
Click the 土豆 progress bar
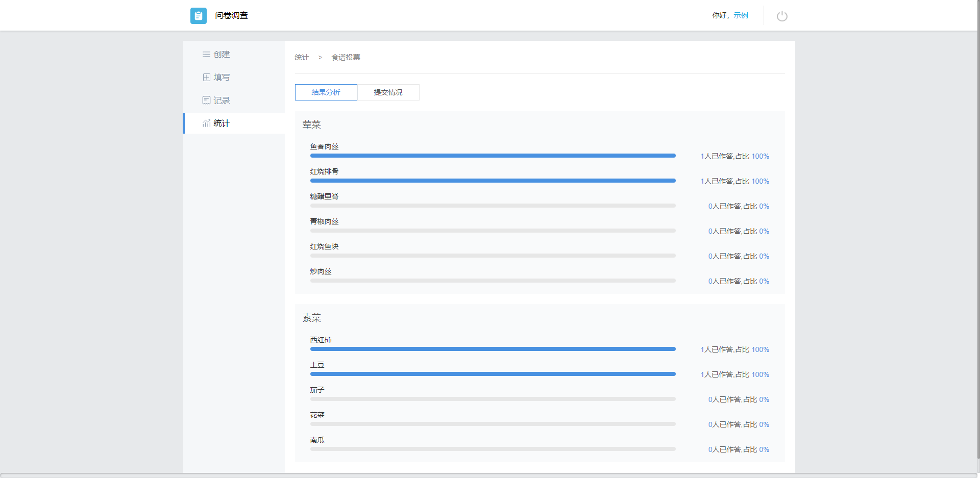point(493,374)
